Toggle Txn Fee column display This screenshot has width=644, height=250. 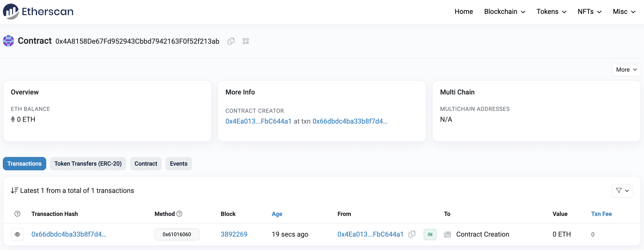coord(601,214)
